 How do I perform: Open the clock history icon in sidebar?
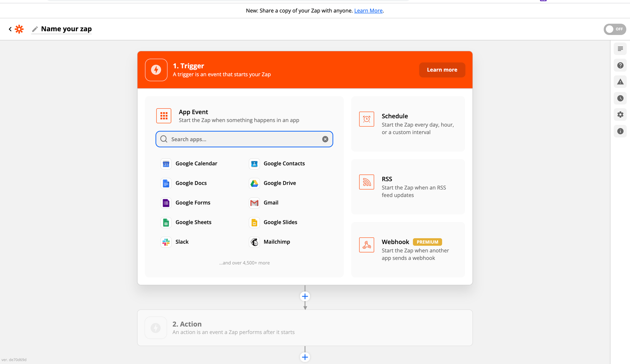pyautogui.click(x=620, y=98)
